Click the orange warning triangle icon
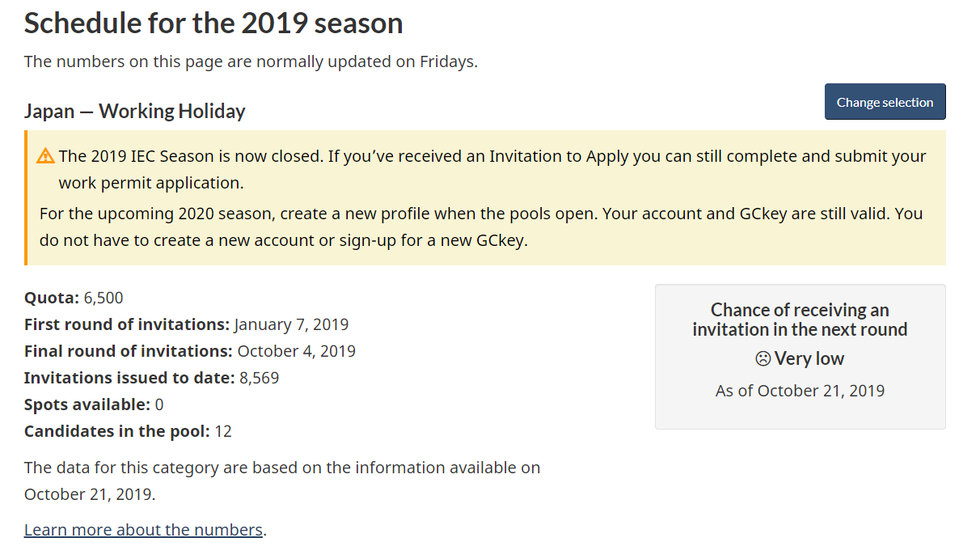980x559 pixels. 46,155
